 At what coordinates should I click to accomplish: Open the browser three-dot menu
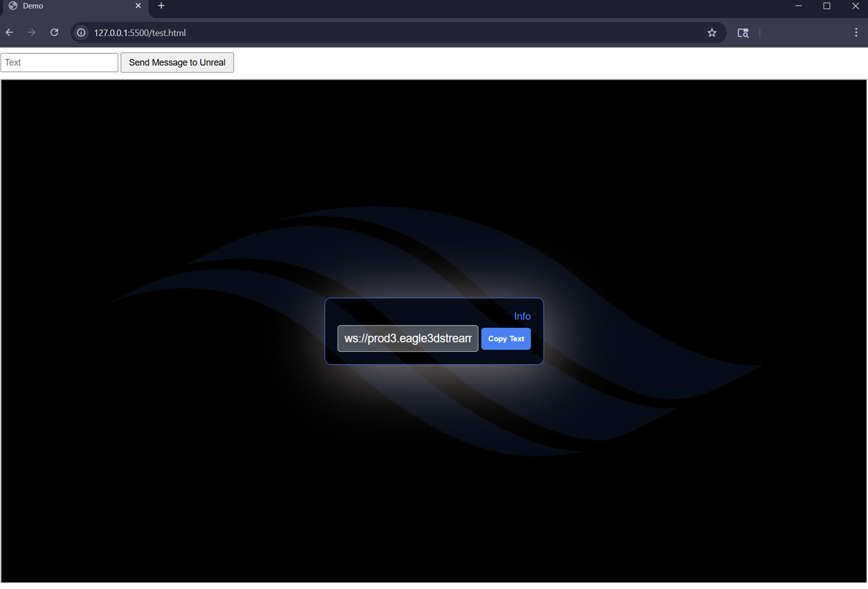pos(856,33)
